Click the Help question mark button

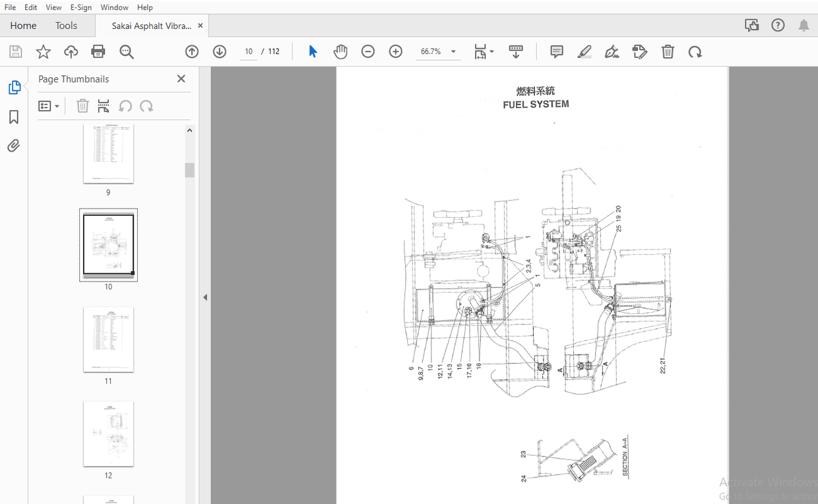point(778,24)
